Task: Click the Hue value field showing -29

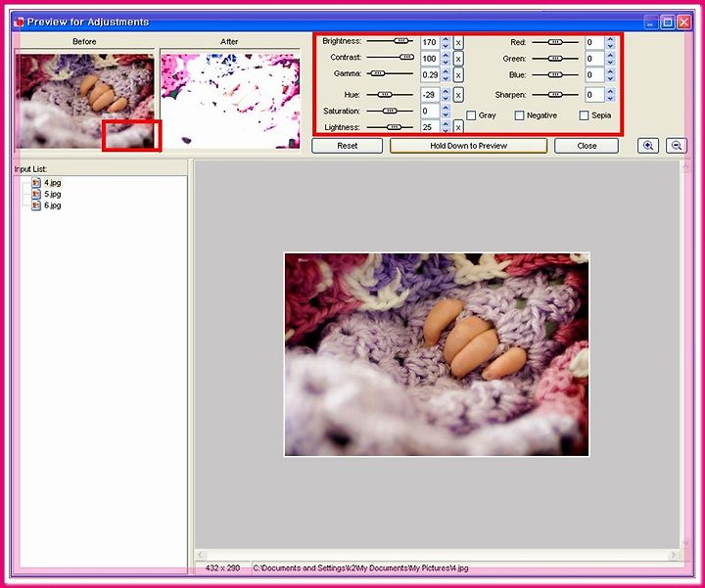Action: 430,95
